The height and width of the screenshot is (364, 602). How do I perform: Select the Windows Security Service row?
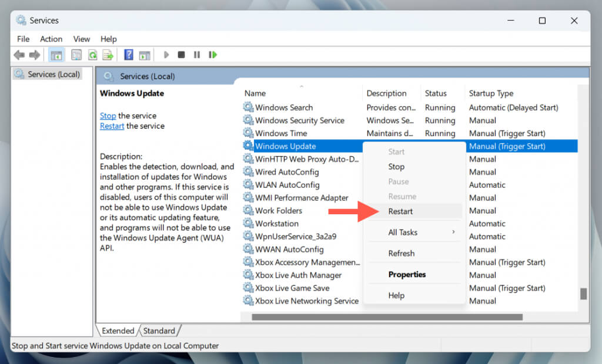[x=409, y=120]
